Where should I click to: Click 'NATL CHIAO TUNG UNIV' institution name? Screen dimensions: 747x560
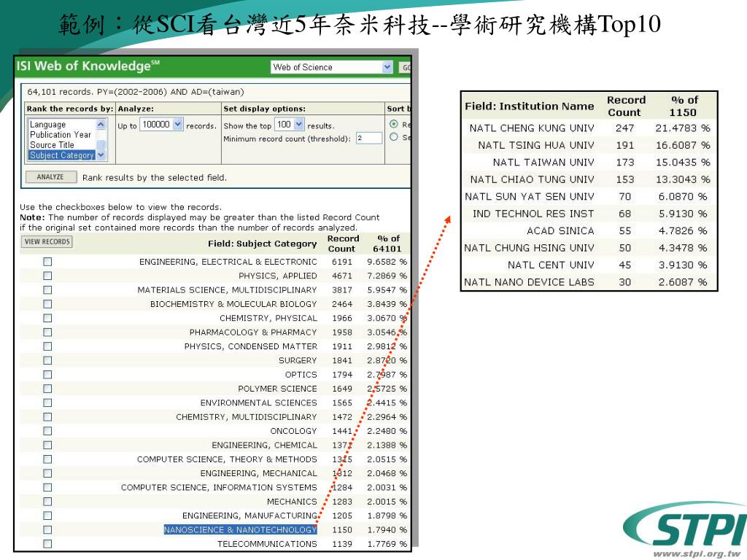(x=532, y=179)
